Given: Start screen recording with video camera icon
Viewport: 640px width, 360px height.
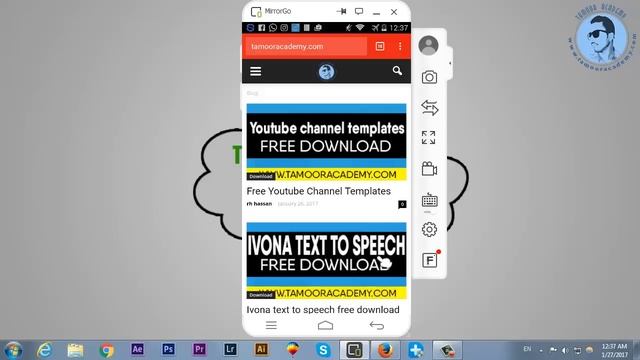Looking at the screenshot, I should point(429,169).
